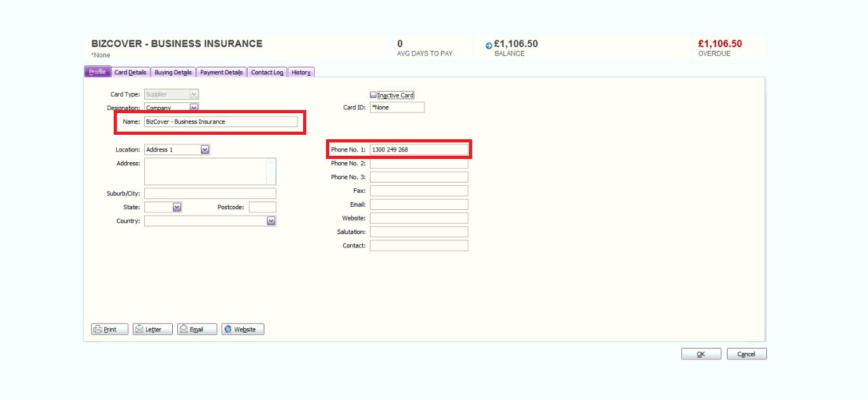Image resolution: width=868 pixels, height=400 pixels.
Task: Click the Email input field
Action: tap(419, 205)
